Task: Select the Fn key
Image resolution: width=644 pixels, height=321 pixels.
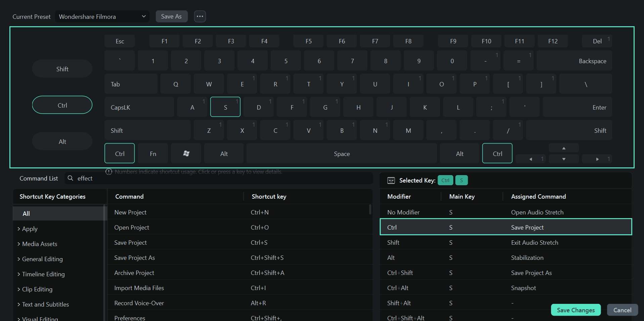Action: click(153, 154)
